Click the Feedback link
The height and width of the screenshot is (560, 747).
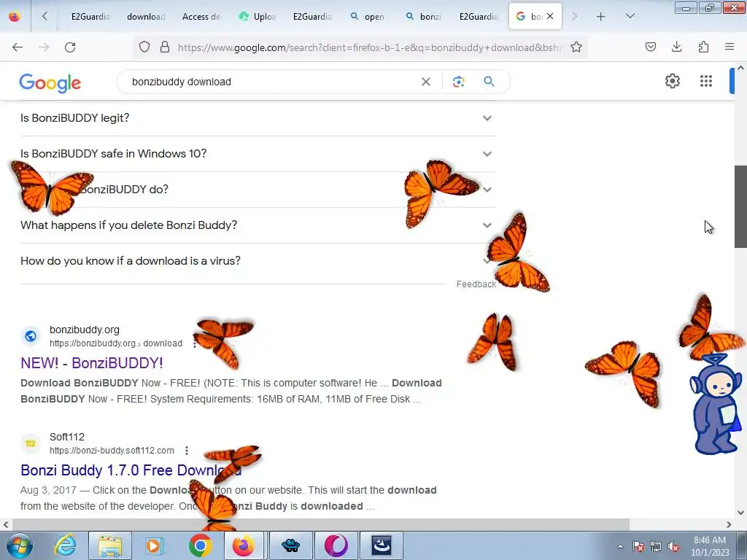(x=476, y=284)
